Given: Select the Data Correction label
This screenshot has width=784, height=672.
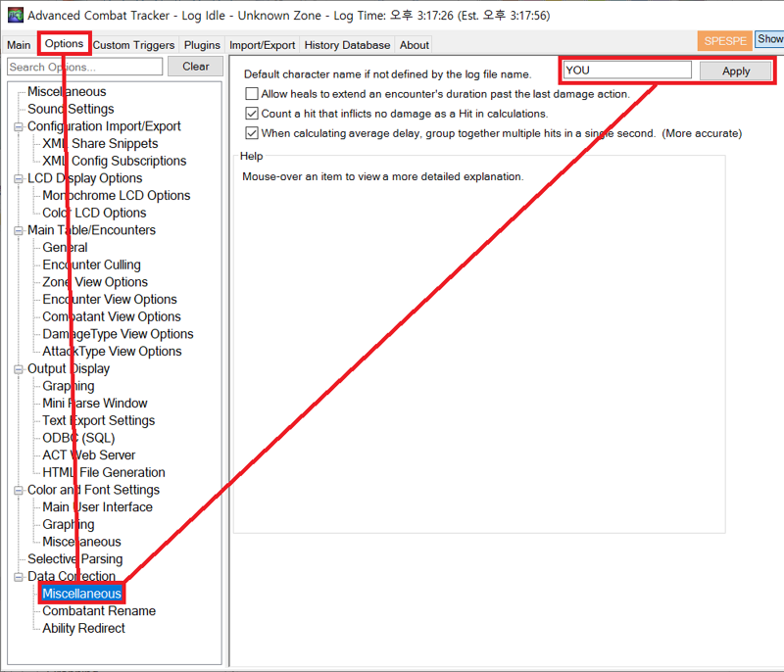Looking at the screenshot, I should (x=71, y=577).
